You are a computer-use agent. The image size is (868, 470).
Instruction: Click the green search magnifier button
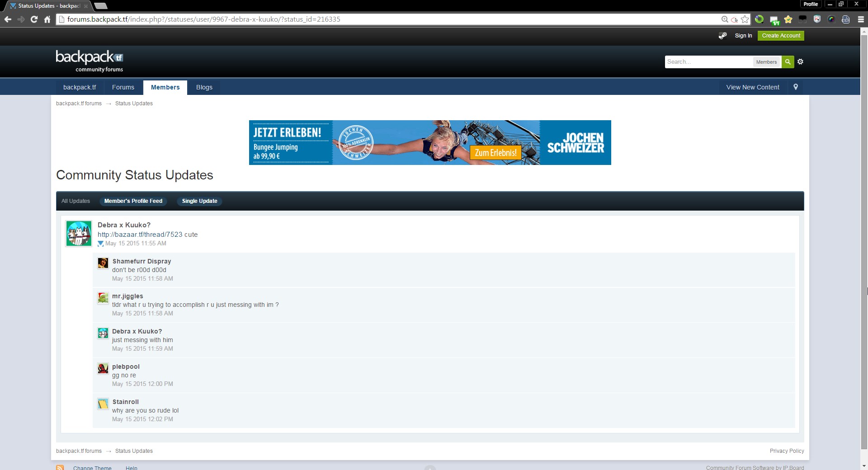[788, 62]
